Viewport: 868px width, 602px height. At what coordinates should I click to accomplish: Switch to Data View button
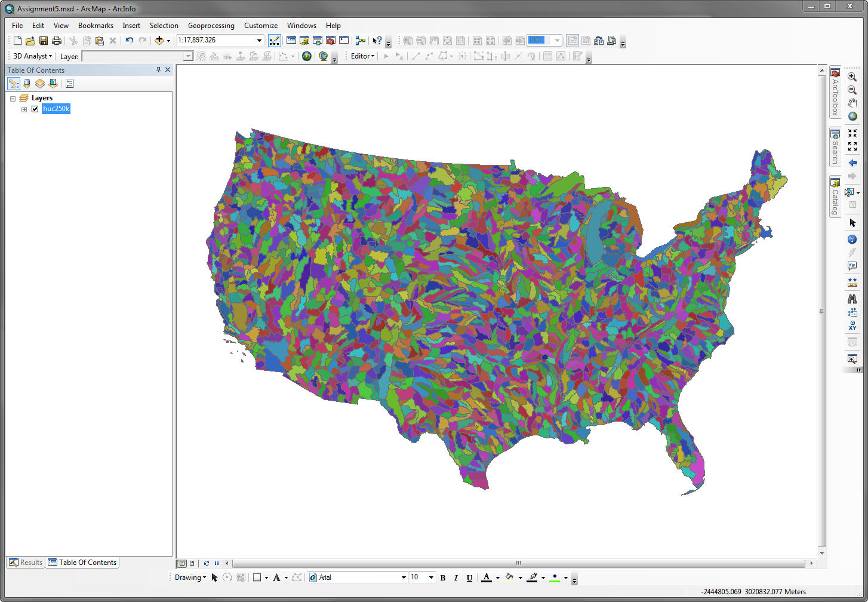(181, 563)
